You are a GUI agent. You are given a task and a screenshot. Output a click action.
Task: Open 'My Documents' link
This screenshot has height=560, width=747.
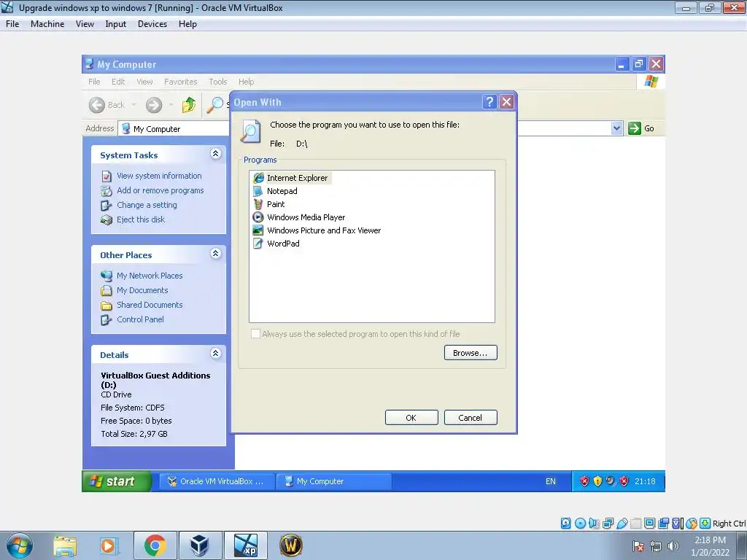(x=142, y=290)
